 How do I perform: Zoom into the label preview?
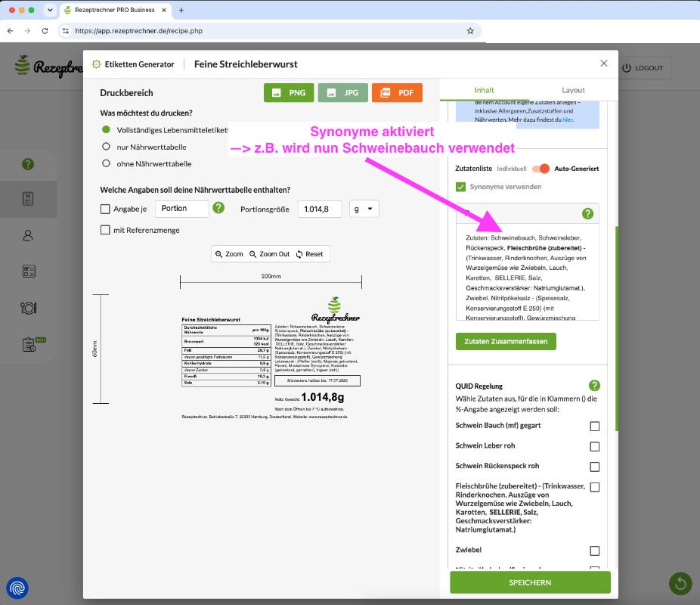[229, 254]
